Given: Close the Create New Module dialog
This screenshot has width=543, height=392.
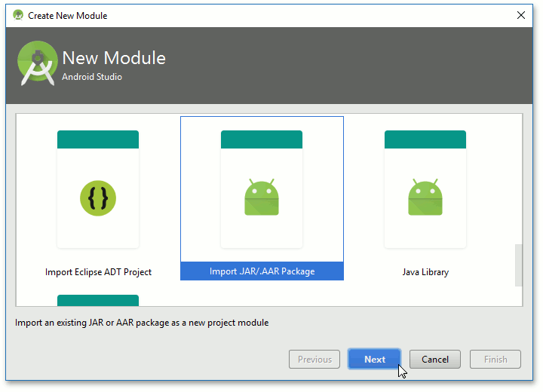Looking at the screenshot, I should coord(521,15).
